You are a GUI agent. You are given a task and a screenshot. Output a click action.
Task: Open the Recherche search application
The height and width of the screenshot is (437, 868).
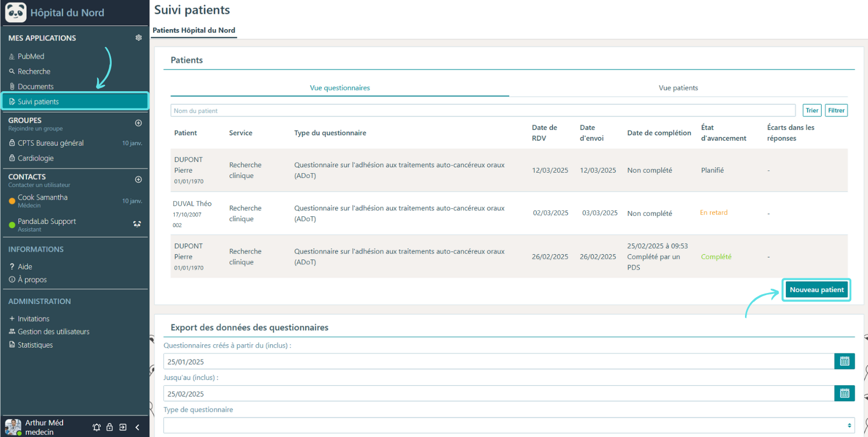point(34,71)
